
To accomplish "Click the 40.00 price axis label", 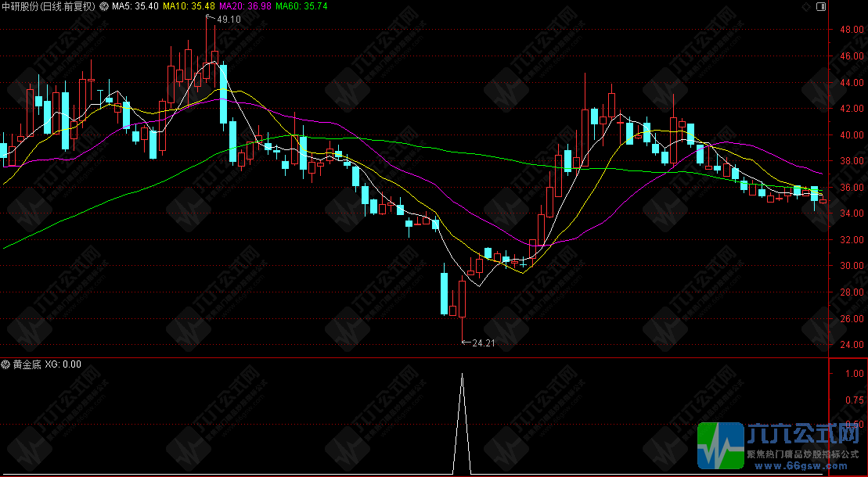I will click(852, 135).
